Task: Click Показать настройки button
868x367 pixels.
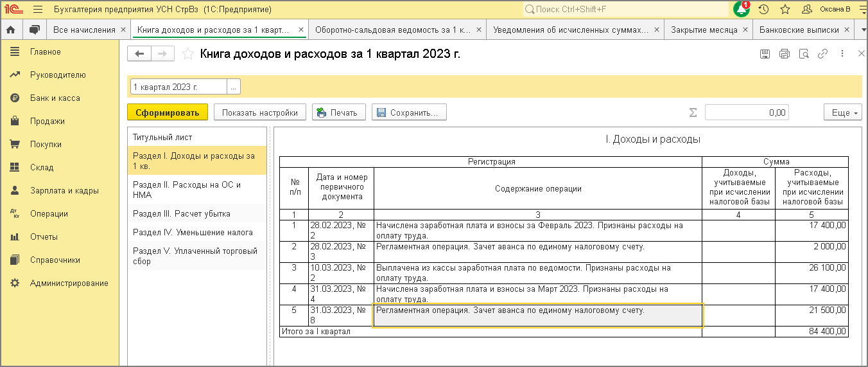Action: 259,112
